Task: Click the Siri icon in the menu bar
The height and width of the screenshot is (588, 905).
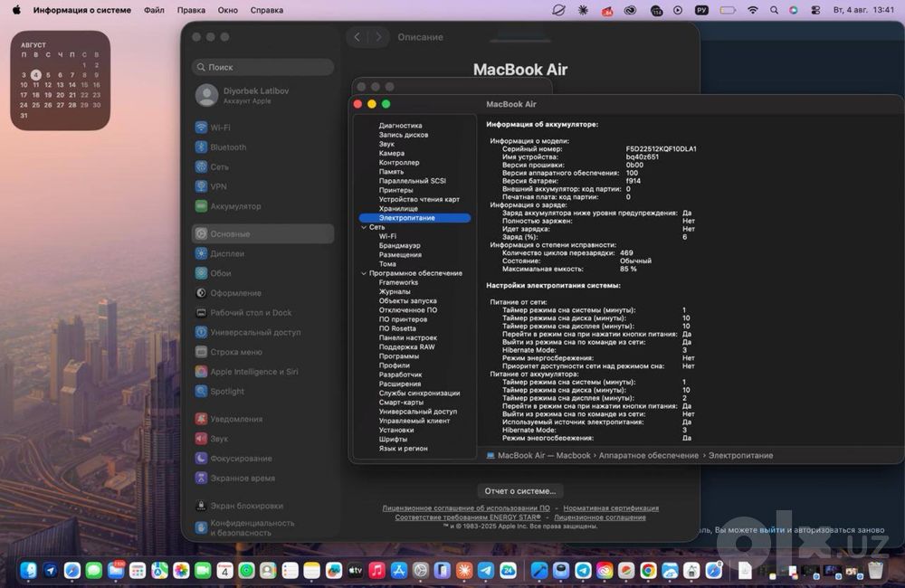Action: (x=794, y=10)
